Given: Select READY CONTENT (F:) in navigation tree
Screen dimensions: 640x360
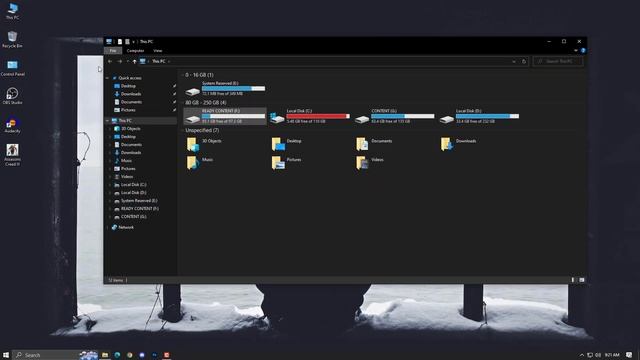Looking at the screenshot, I should pyautogui.click(x=141, y=209).
